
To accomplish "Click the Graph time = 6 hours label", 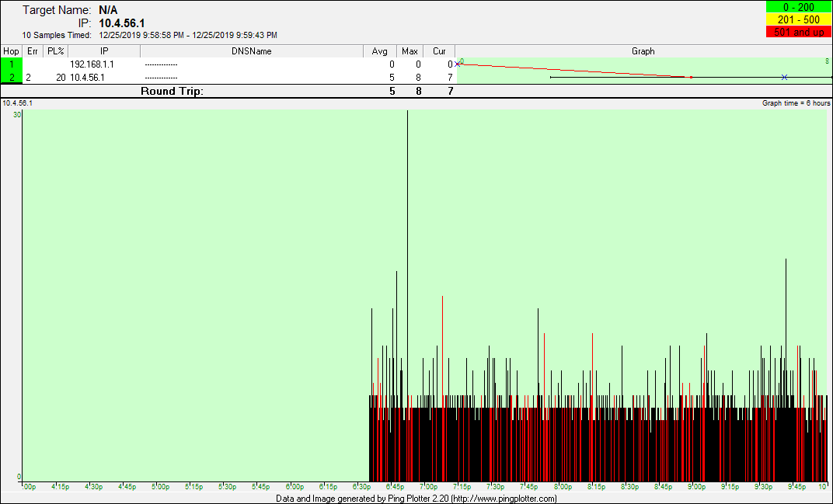I will click(796, 103).
